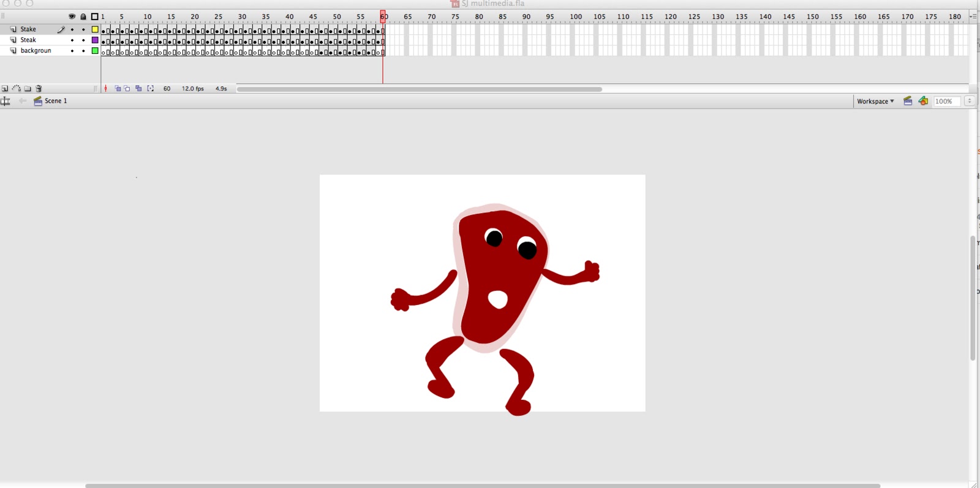This screenshot has height=488, width=980.
Task: Click the timeline horizontal scrollbar thumb
Action: 420,89
